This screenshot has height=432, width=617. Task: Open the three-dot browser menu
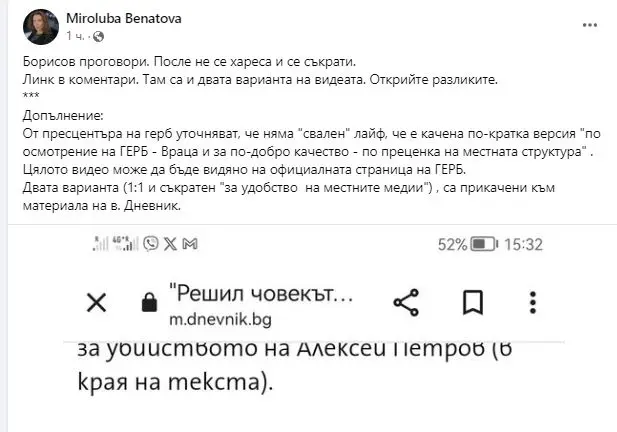[533, 302]
